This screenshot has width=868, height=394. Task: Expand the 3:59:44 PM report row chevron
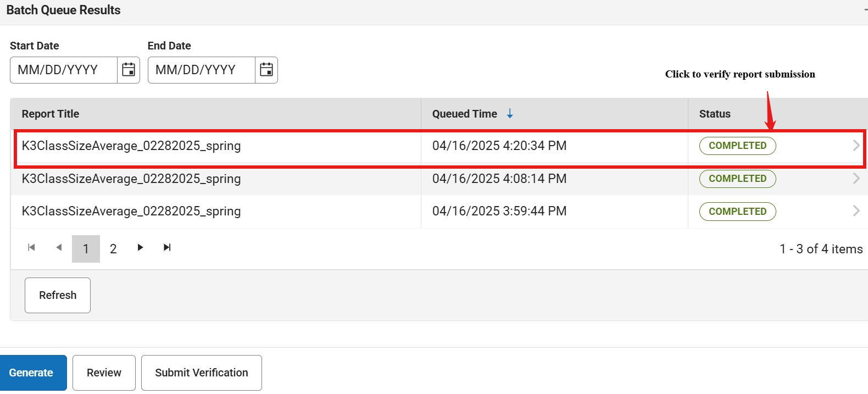(x=856, y=211)
